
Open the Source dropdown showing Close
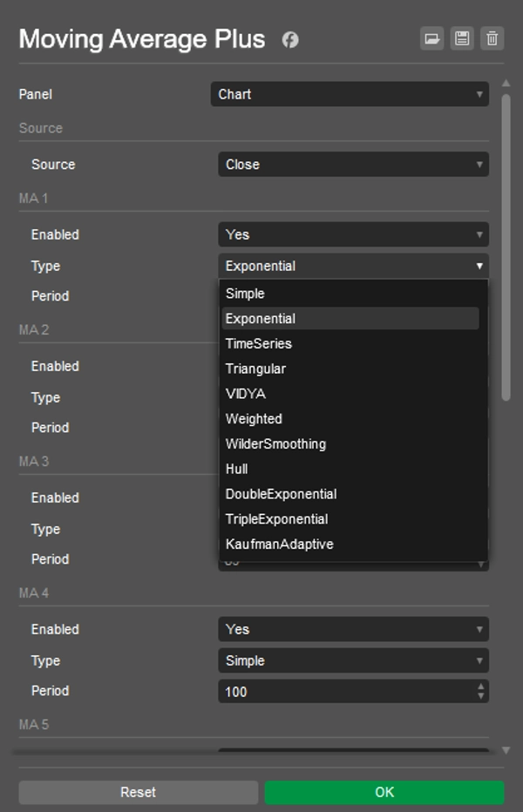click(x=353, y=165)
